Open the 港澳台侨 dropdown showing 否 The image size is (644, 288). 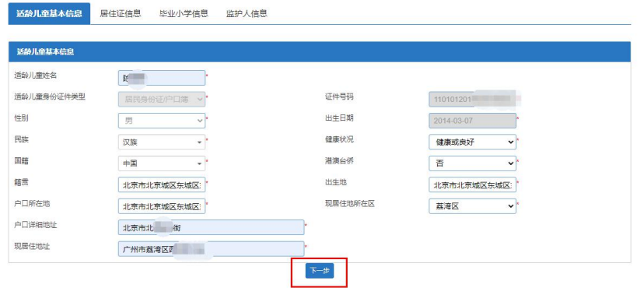point(472,163)
